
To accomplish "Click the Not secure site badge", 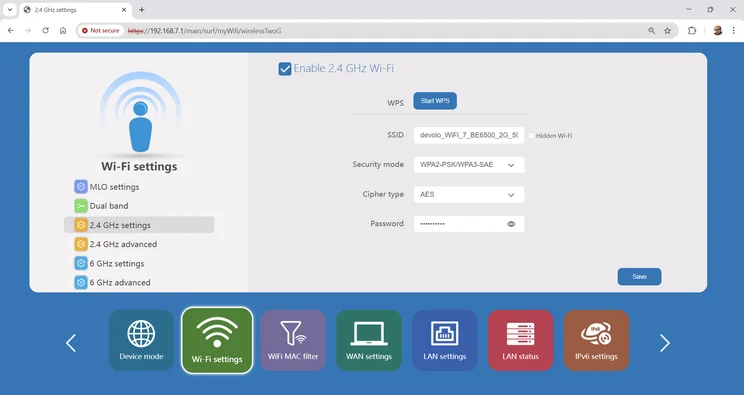I will point(101,30).
